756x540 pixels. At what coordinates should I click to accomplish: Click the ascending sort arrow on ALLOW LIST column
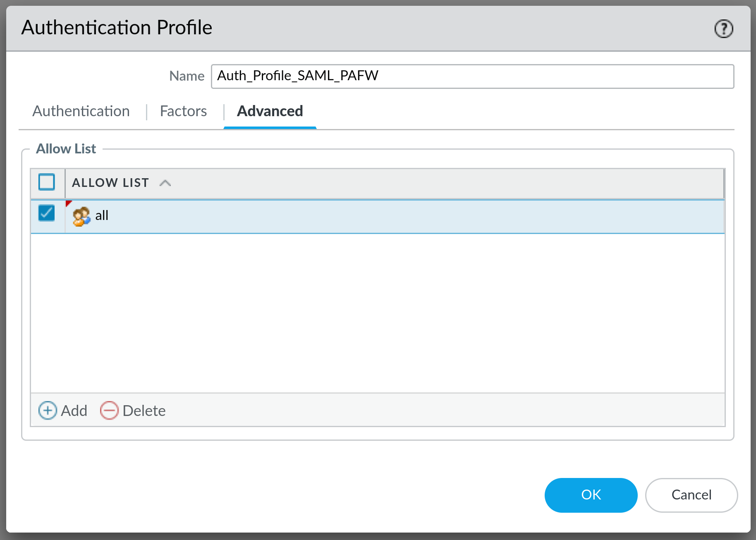[x=165, y=182]
